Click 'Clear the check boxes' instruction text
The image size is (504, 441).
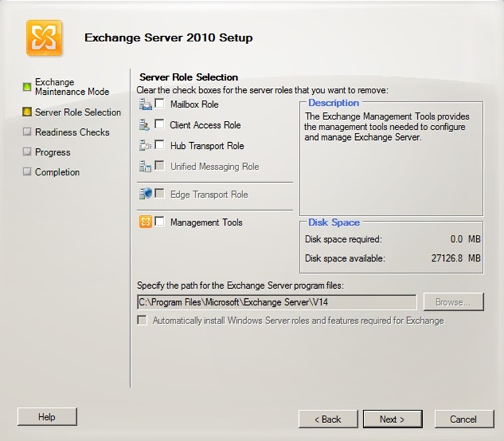point(262,90)
